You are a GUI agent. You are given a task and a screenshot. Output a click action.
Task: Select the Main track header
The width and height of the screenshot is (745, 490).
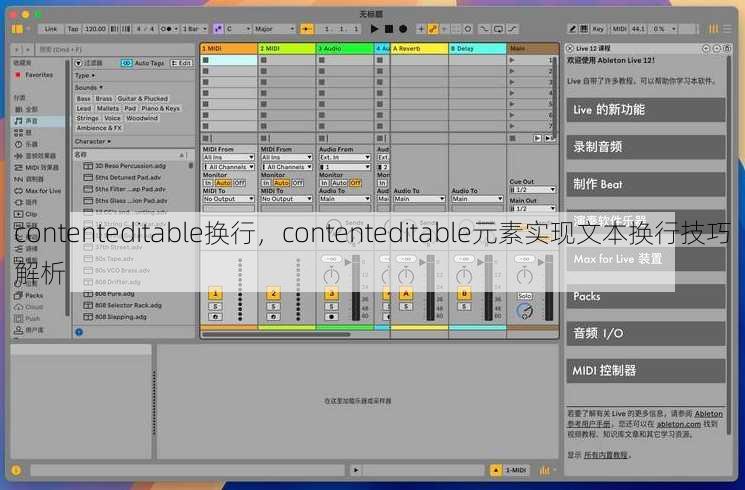pyautogui.click(x=532, y=48)
